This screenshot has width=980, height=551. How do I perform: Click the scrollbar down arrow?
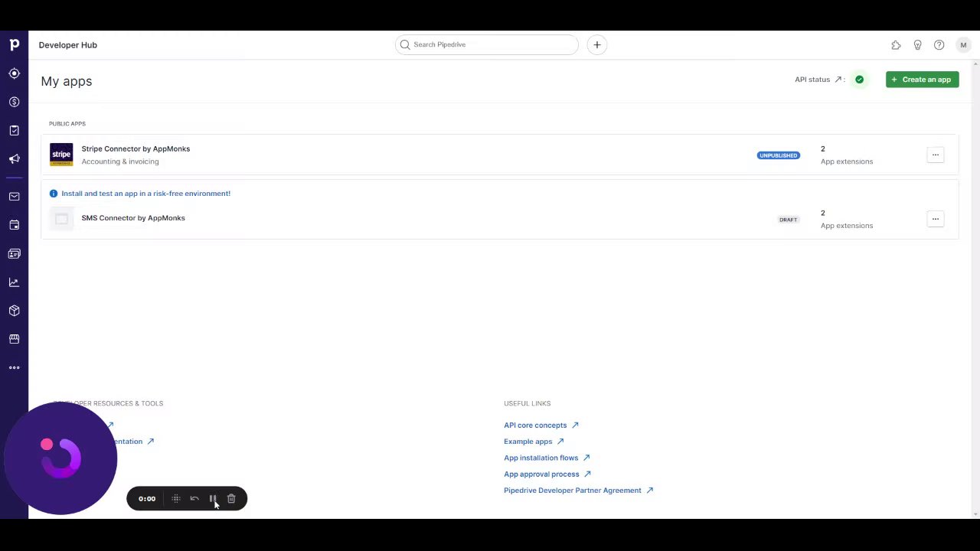click(x=975, y=514)
